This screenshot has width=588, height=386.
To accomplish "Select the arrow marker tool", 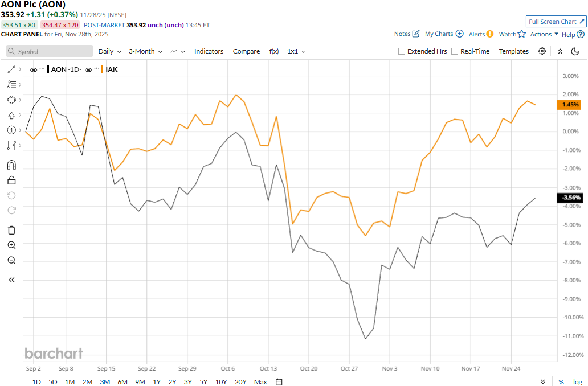I will pos(11,116).
